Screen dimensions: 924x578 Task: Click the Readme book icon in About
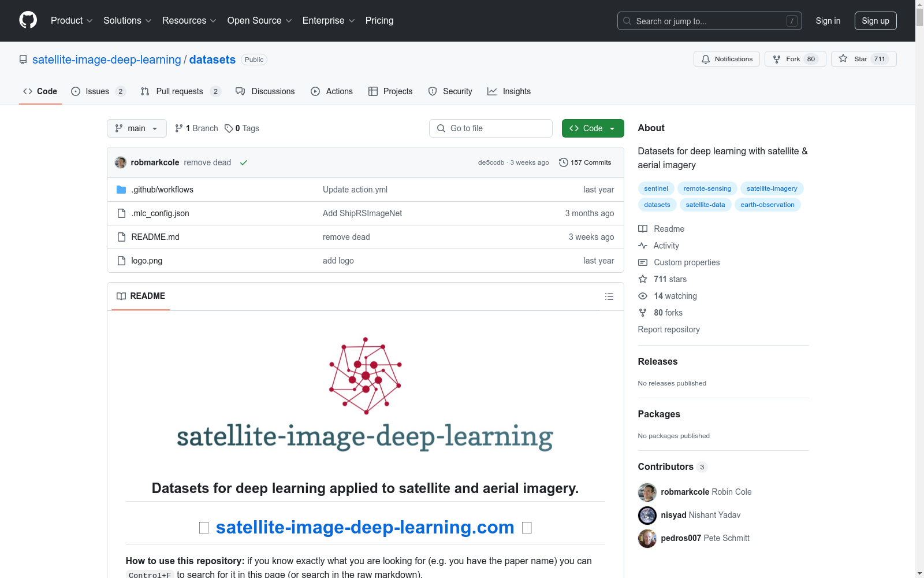click(x=643, y=229)
